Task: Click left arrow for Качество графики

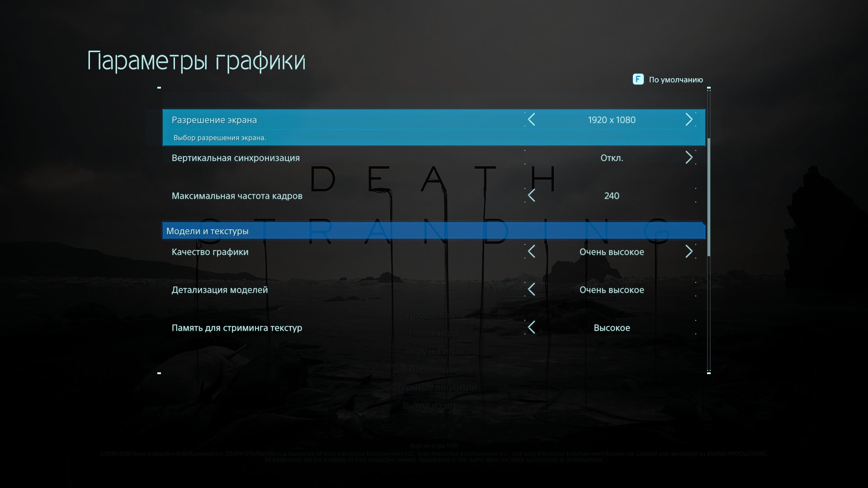Action: [532, 252]
